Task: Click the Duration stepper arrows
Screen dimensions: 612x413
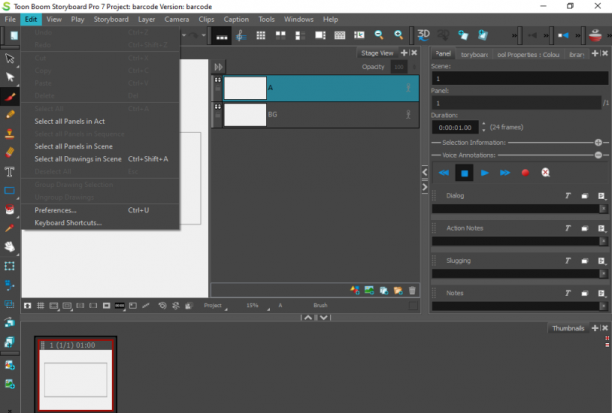Action: tap(484, 127)
